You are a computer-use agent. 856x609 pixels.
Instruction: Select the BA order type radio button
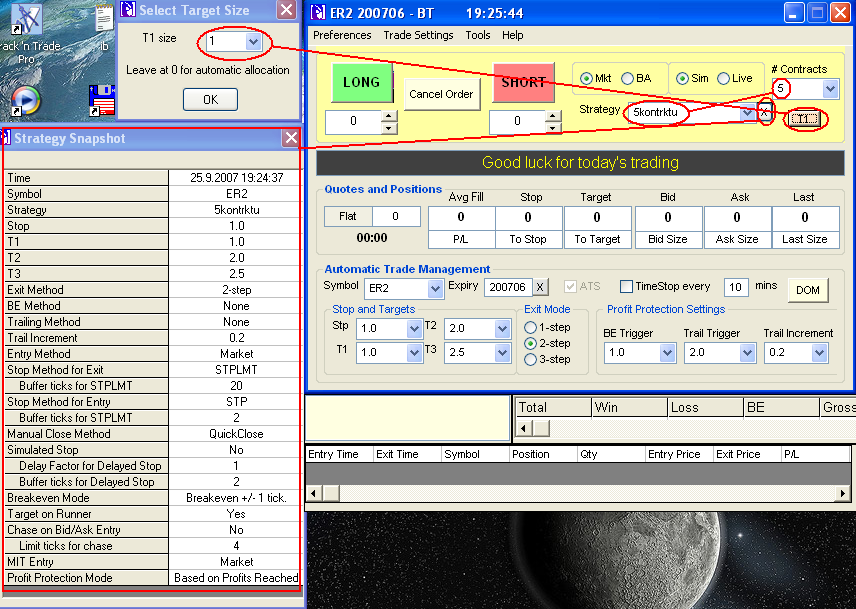[627, 78]
